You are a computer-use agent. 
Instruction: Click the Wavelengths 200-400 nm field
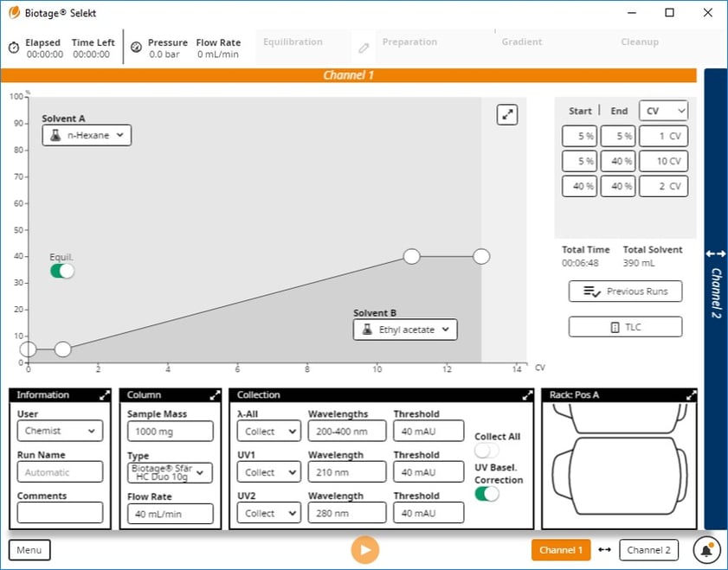[347, 432]
